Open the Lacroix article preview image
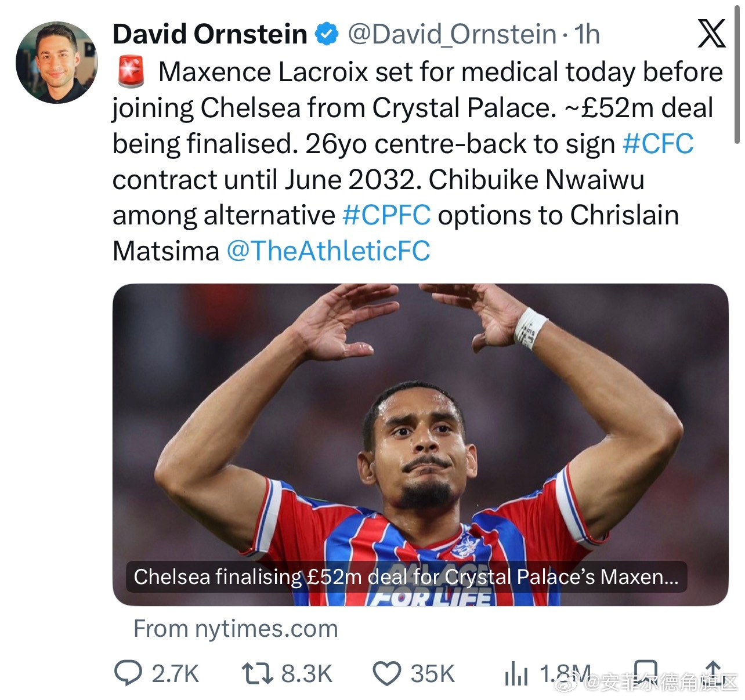The width and height of the screenshot is (745, 700). point(421,444)
